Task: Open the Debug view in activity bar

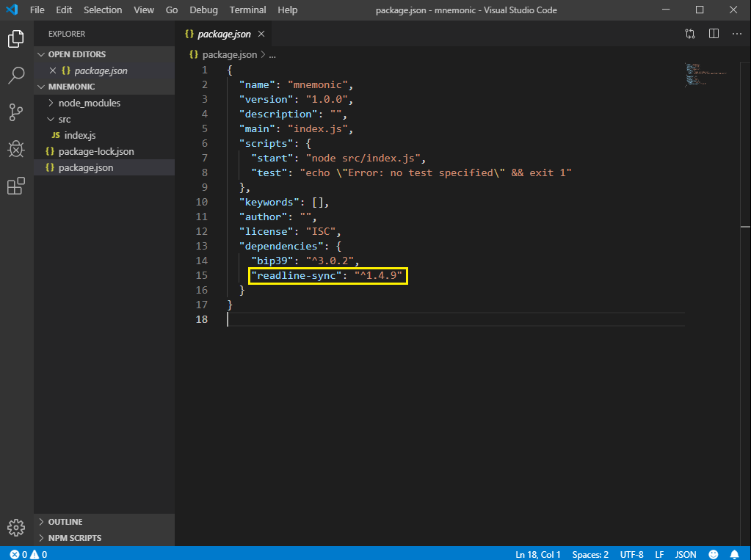Action: (16, 149)
